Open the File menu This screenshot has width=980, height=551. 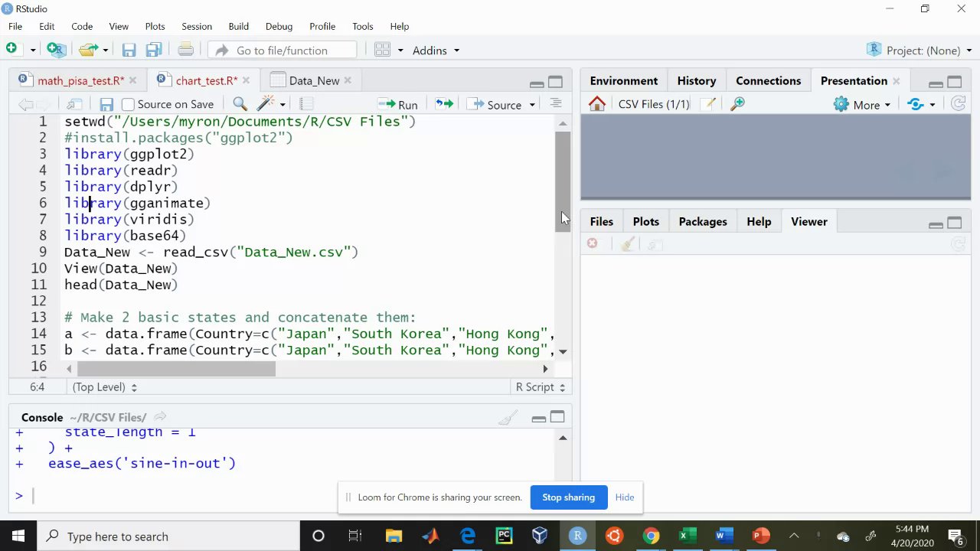(15, 26)
